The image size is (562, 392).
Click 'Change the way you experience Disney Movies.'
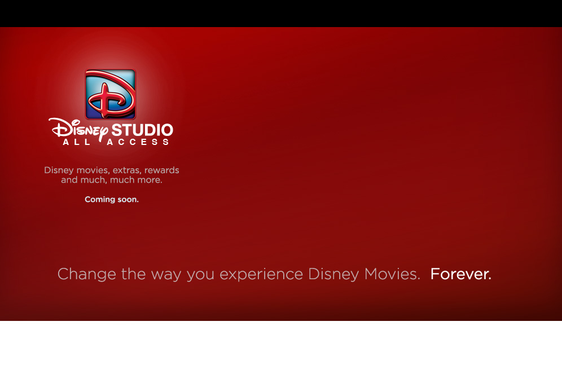(239, 275)
